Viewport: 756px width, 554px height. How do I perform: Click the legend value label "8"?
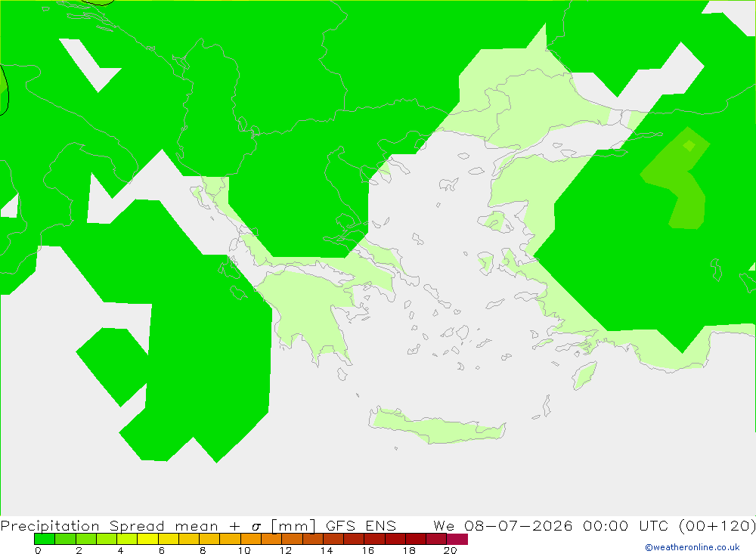coord(203,550)
